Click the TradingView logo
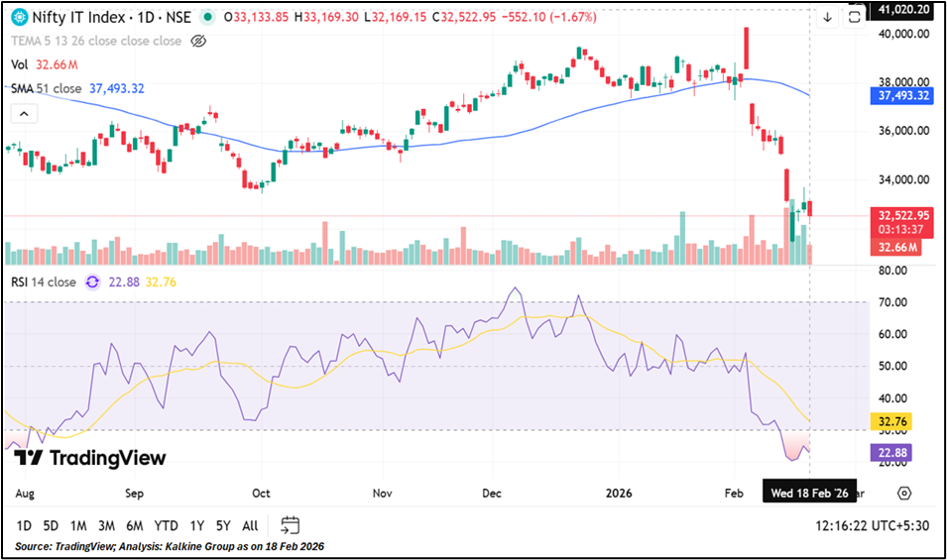The image size is (947, 560). 89,457
